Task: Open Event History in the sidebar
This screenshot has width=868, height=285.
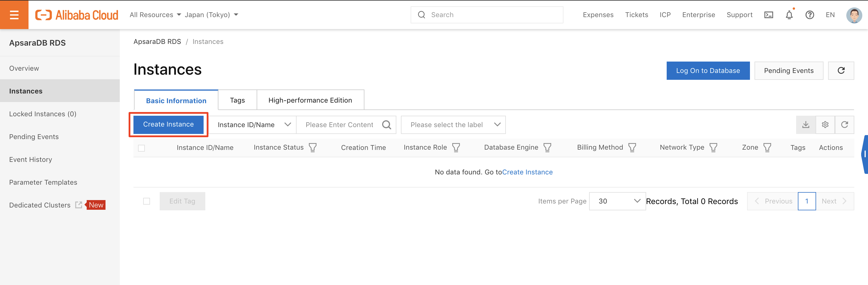Action: click(60, 159)
